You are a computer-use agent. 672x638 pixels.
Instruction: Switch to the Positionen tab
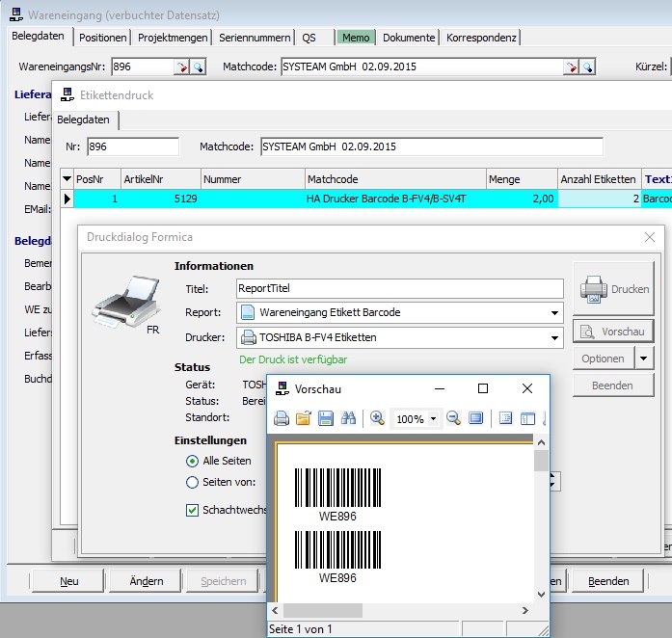[x=103, y=38]
